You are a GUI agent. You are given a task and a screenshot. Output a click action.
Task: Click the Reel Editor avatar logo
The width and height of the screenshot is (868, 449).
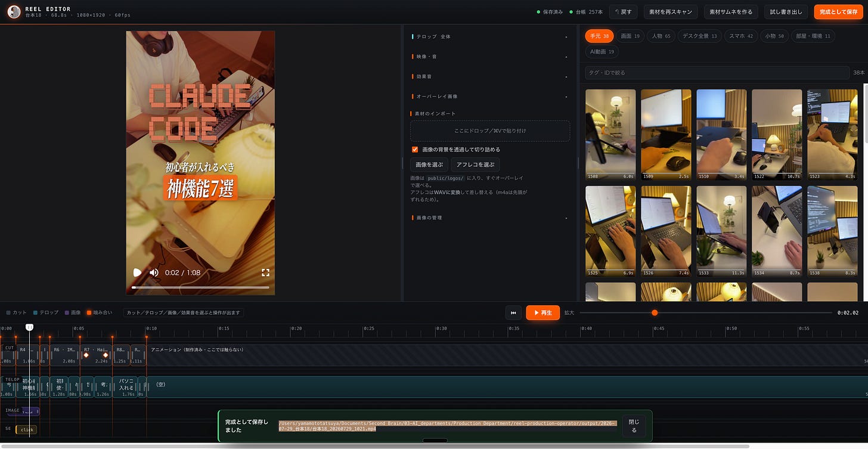pos(14,12)
